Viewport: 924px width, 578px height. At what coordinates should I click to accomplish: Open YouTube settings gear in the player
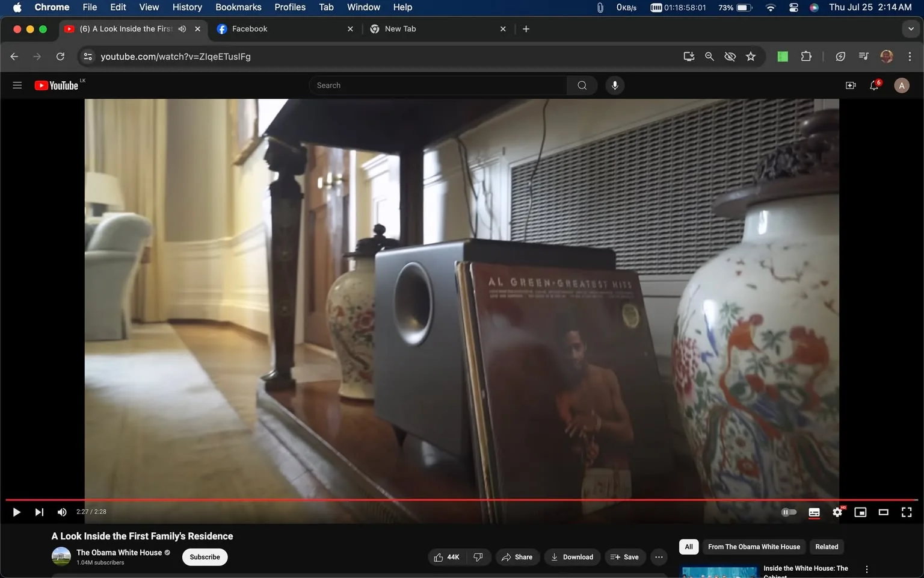pos(837,512)
